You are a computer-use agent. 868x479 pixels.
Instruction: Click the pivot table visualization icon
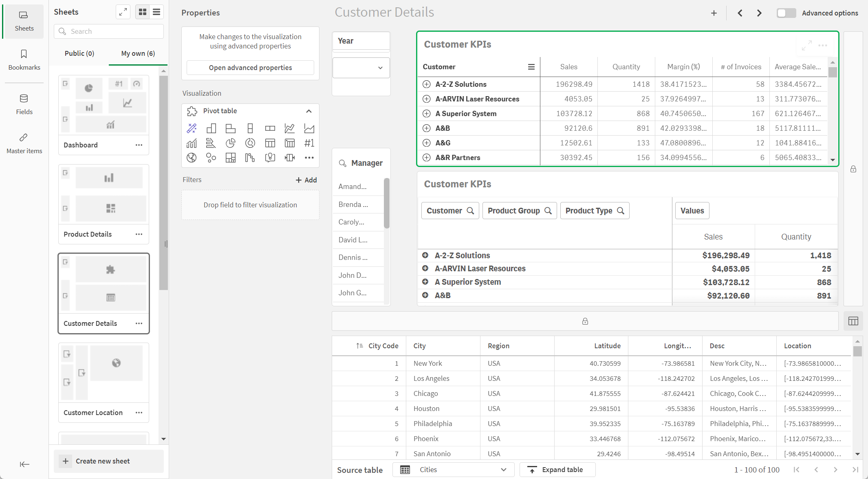(x=269, y=143)
